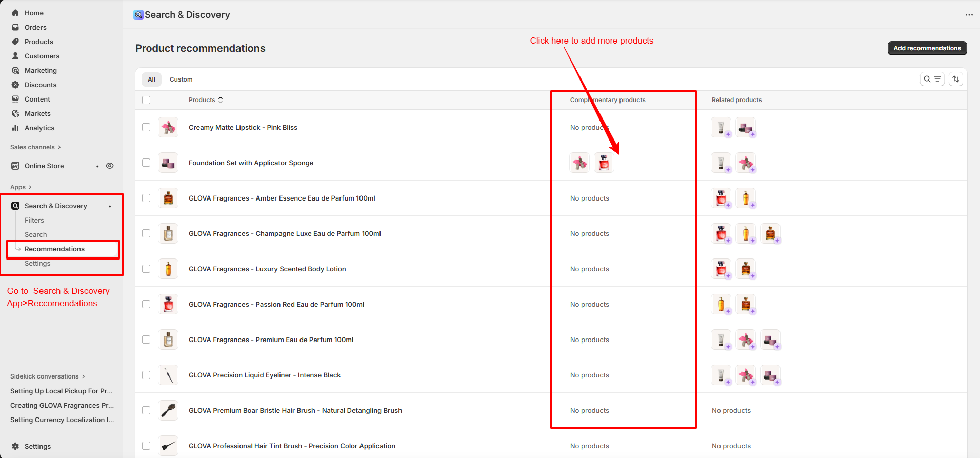Image resolution: width=980 pixels, height=458 pixels.
Task: Check the Champagne Luxe row checkbox
Action: (146, 233)
